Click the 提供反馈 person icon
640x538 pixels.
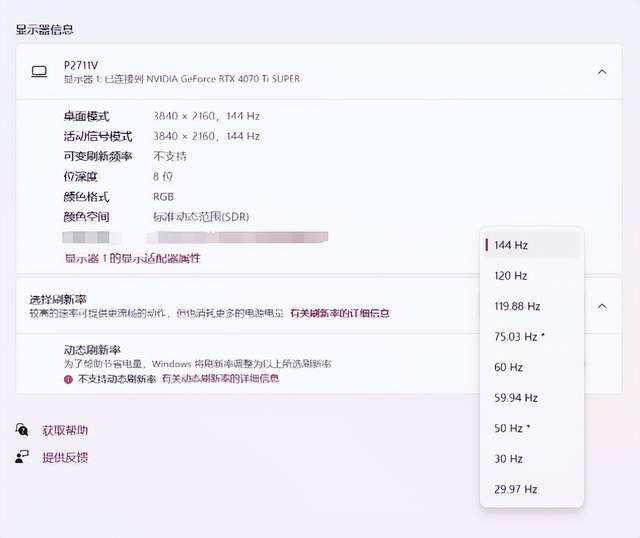coord(22,457)
